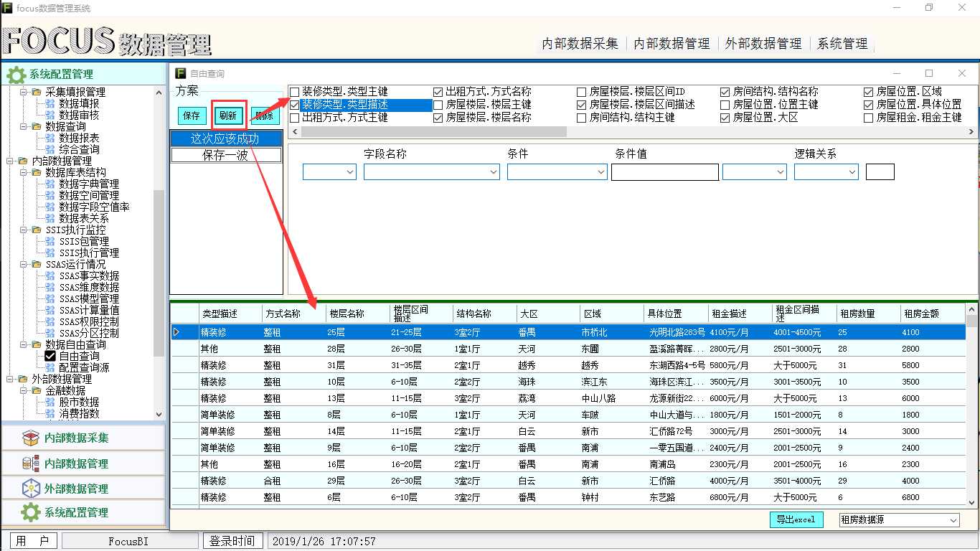Uncheck 房间结构.结构名称 checkbox
Image resolution: width=980 pixels, height=551 pixels.
coord(725,92)
